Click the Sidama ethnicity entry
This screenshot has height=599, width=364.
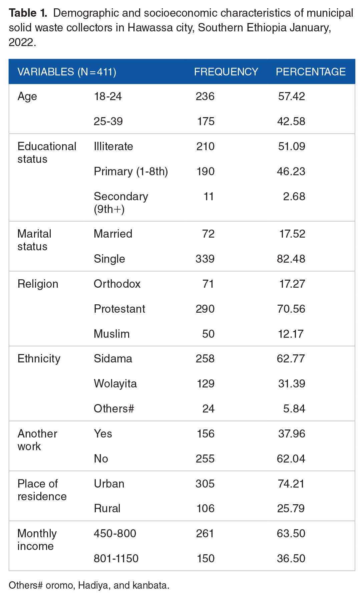[x=113, y=359]
